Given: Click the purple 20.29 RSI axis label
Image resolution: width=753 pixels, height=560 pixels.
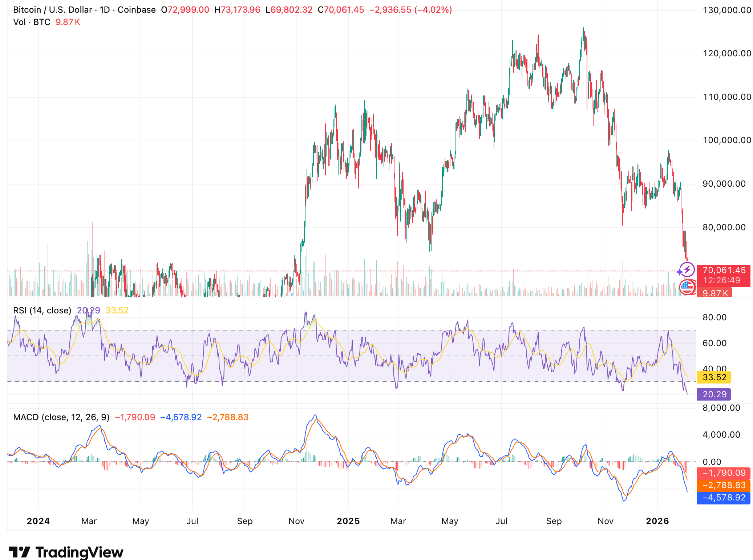Looking at the screenshot, I should click(x=714, y=394).
